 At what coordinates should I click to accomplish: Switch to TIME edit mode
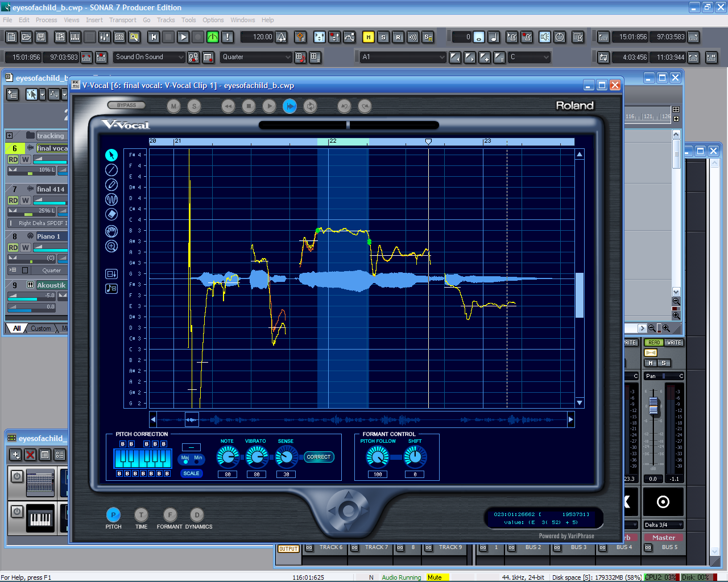141,515
